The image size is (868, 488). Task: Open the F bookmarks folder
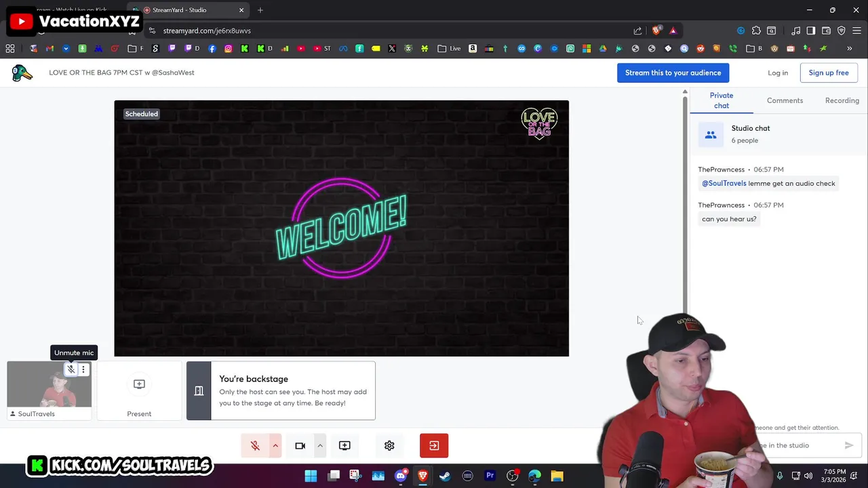point(136,49)
